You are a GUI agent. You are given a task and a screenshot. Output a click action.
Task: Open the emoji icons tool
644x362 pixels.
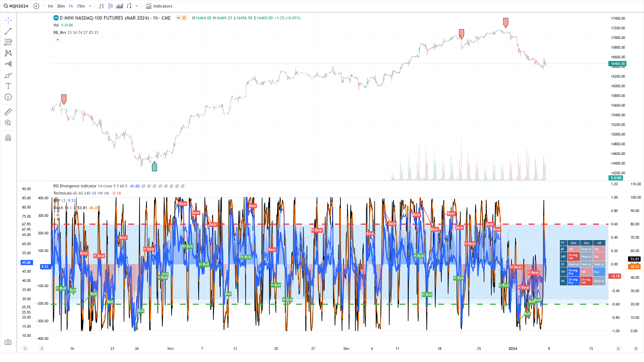(x=8, y=97)
